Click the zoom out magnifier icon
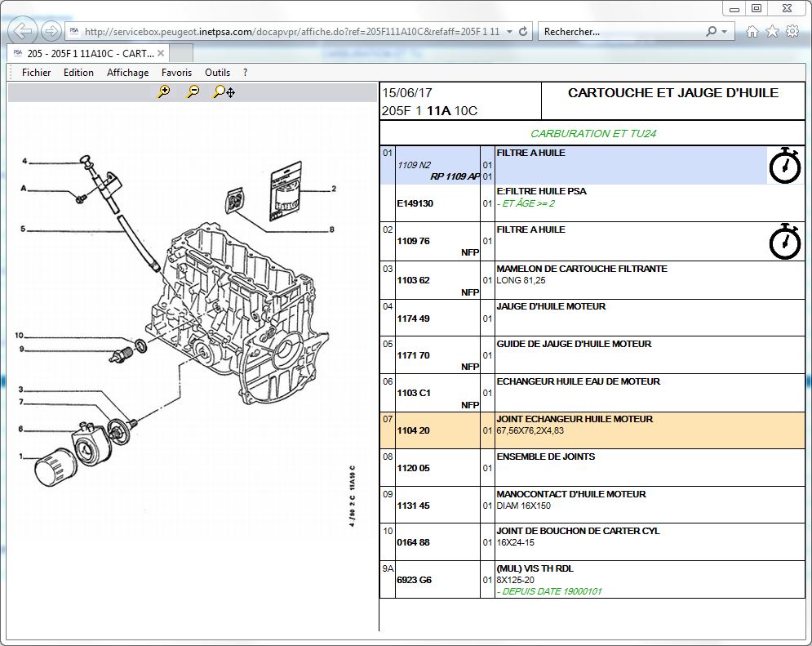812x646 pixels. [x=193, y=92]
